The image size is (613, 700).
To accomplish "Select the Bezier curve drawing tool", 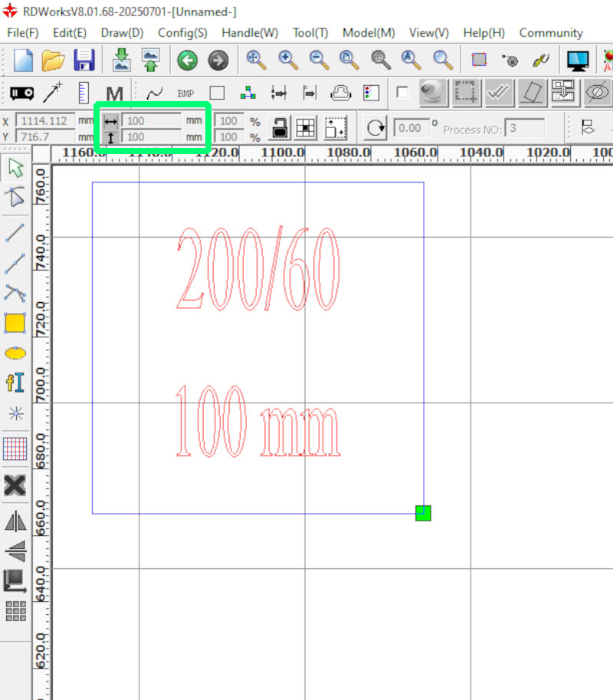I will [16, 291].
